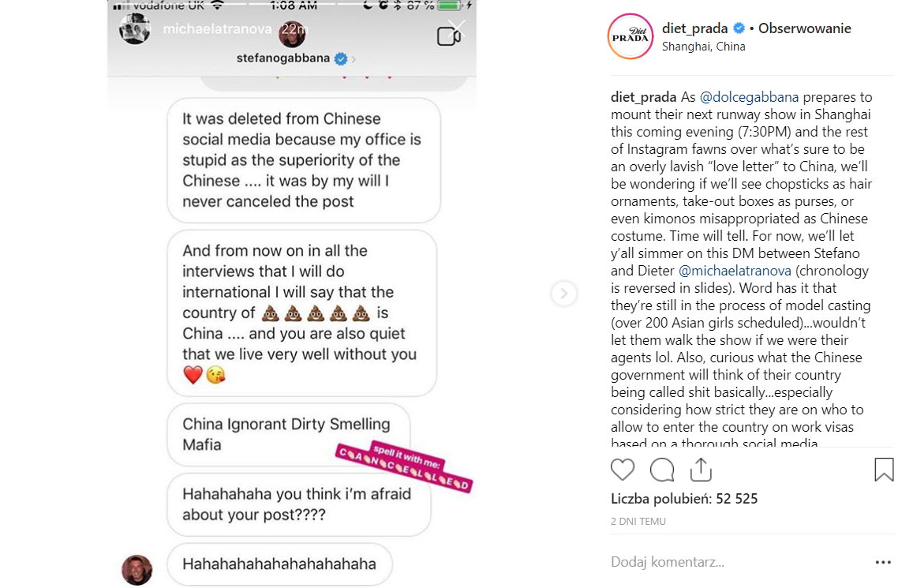Screen dimensions: 898x588
Task: Like the post with the heart icon
Action: (x=622, y=470)
